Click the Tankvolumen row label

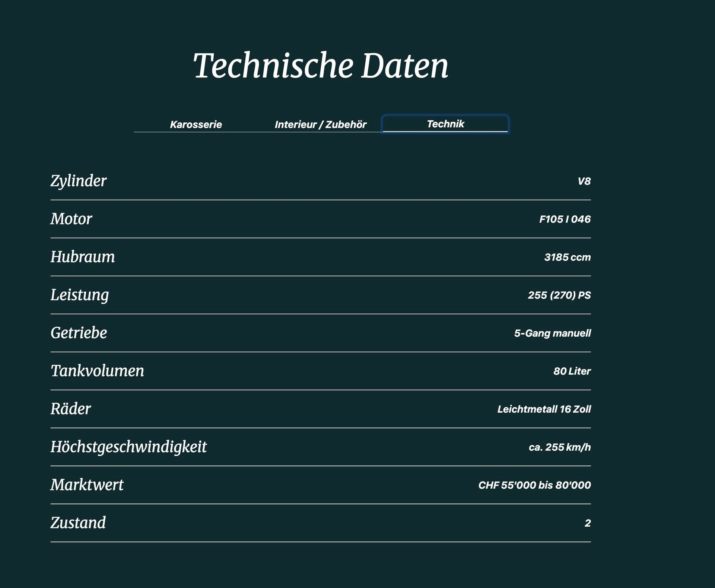97,371
